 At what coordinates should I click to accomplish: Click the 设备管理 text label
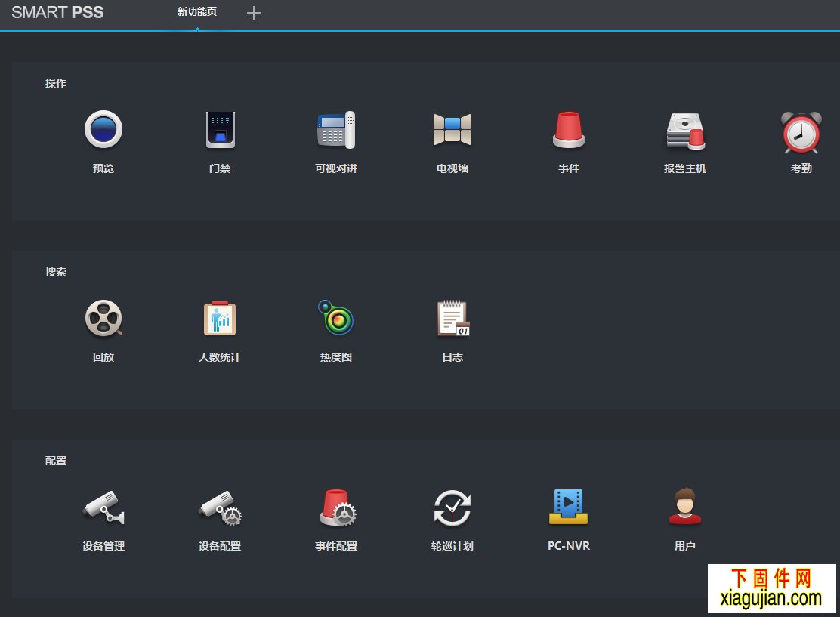point(103,546)
